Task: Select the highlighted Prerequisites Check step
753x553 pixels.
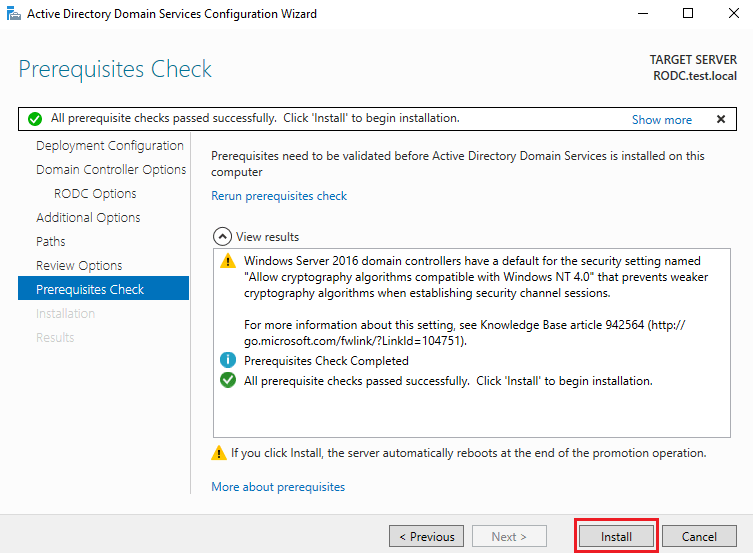Action: click(90, 290)
